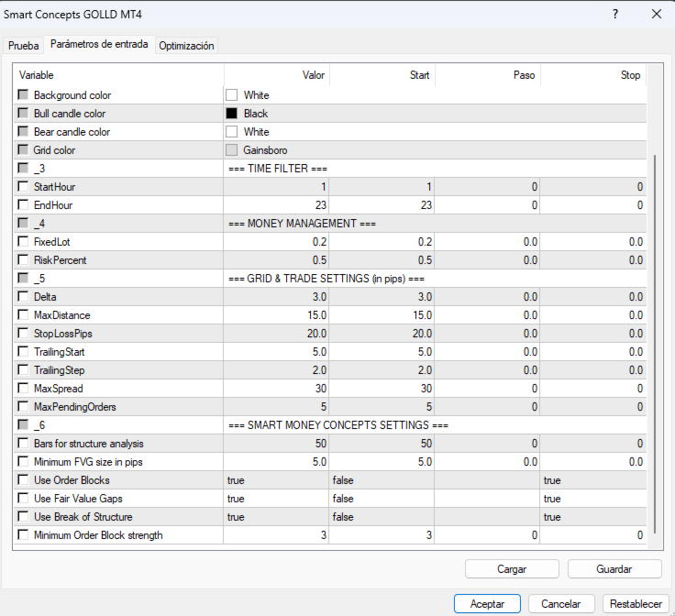Check the Minimum Order Block strength checkbox

tap(23, 534)
